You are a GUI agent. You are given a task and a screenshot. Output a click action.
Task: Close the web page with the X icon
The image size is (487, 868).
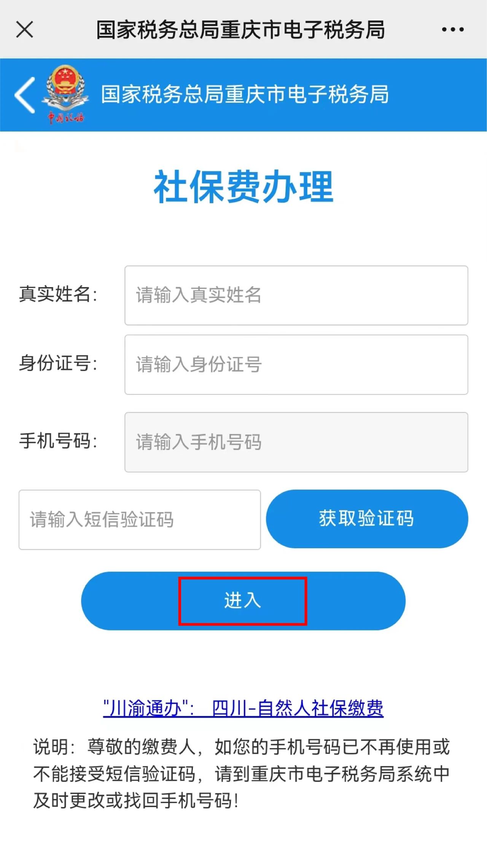(x=25, y=29)
